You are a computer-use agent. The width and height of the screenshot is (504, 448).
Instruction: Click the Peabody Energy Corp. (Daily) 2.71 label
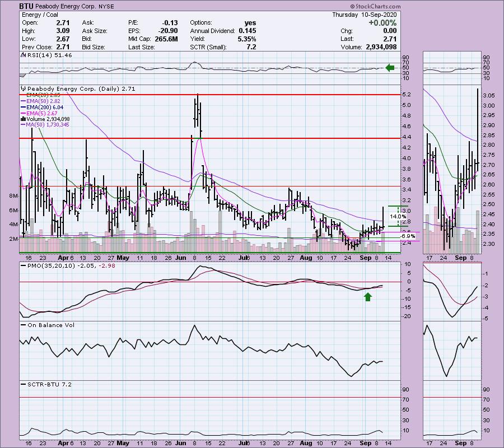point(81,89)
